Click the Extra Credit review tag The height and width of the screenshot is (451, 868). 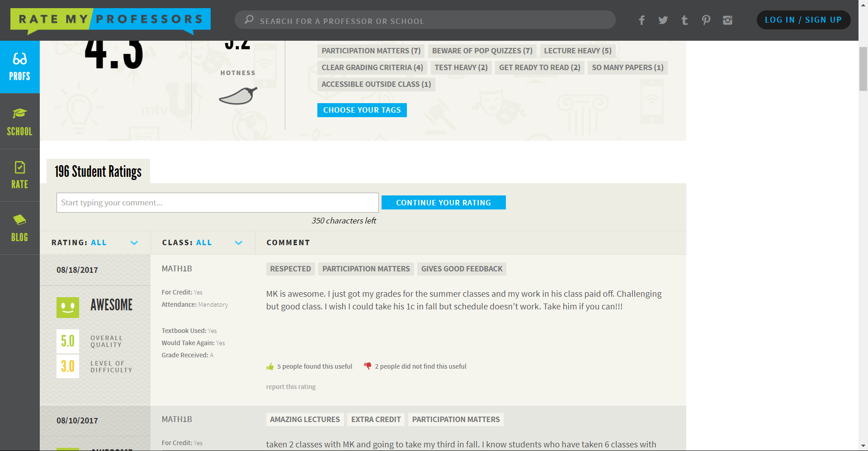click(376, 419)
